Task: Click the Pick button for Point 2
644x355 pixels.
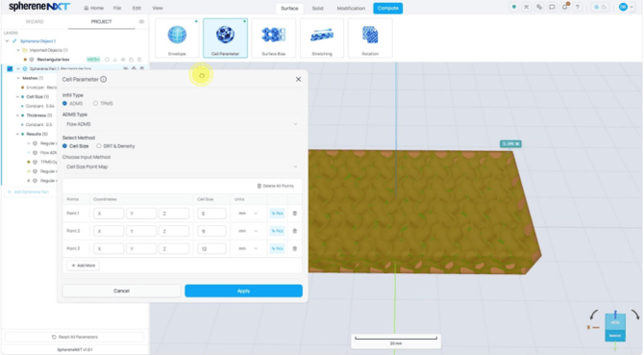Action: pos(277,231)
